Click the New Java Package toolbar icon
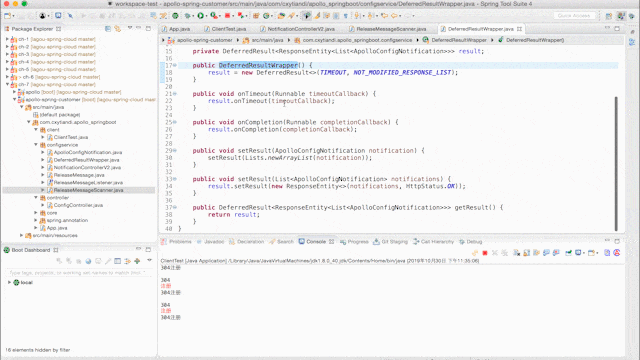Viewport: 640px width, 360px height. tap(256, 16)
